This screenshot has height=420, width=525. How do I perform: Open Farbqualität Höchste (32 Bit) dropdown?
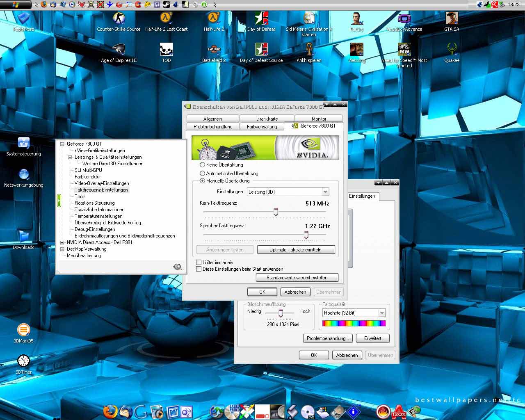coord(354,313)
